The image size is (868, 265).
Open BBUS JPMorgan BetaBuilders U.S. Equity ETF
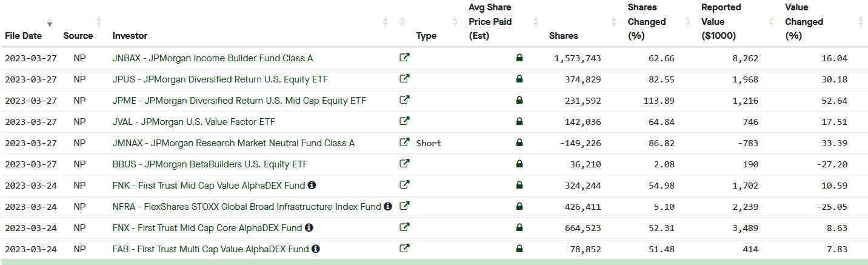coord(210,164)
